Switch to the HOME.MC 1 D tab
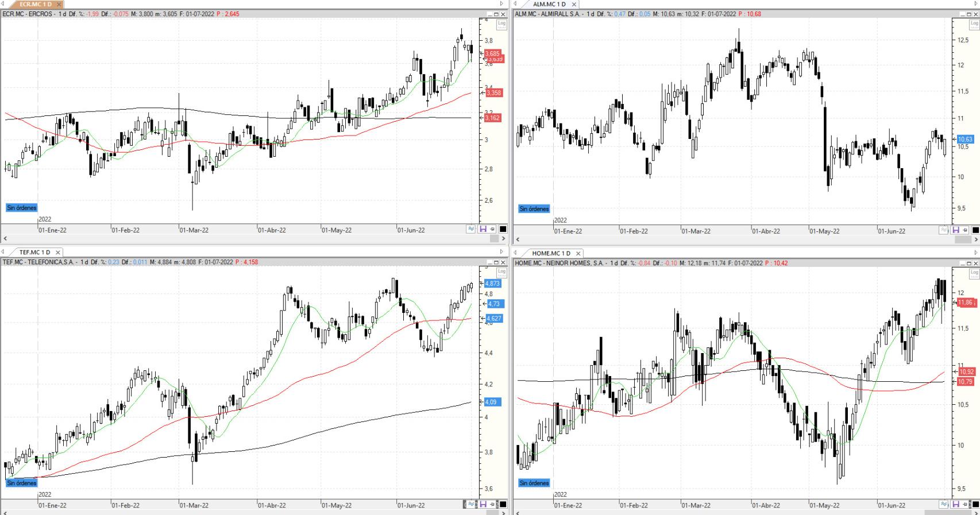 coord(551,253)
